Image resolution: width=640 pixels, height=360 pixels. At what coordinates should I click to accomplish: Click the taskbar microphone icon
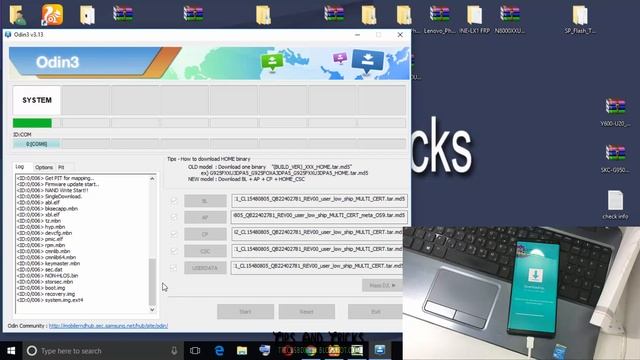tap(174, 351)
